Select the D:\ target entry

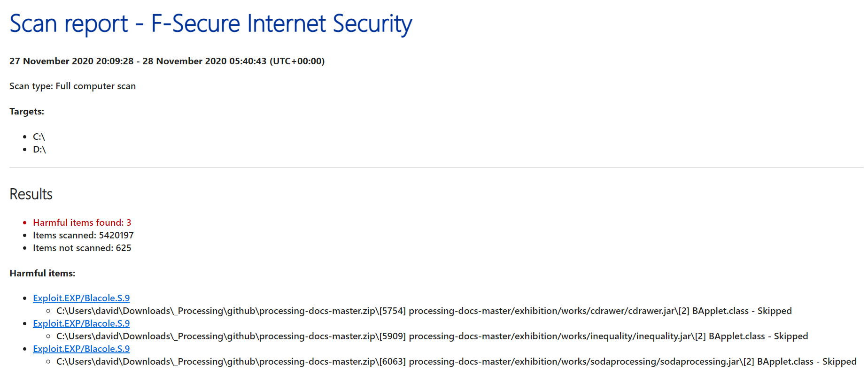pos(39,149)
